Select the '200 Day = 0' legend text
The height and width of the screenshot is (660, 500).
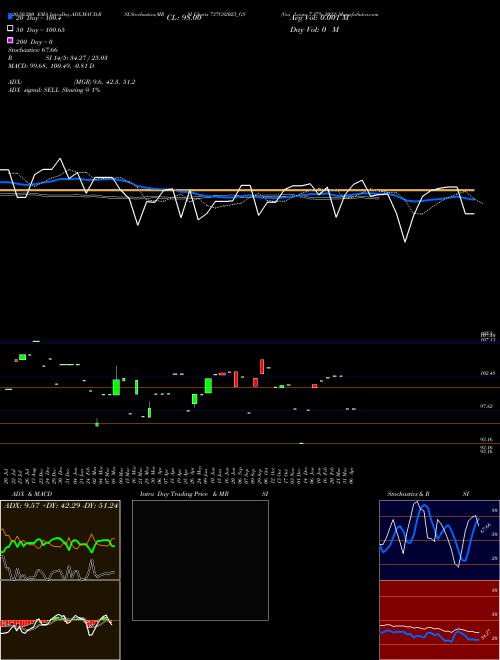(x=34, y=42)
